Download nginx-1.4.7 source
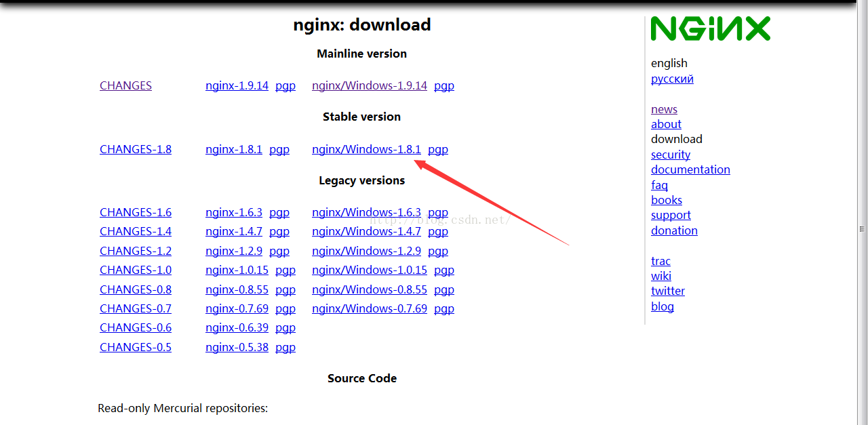The width and height of the screenshot is (868, 425). (234, 231)
